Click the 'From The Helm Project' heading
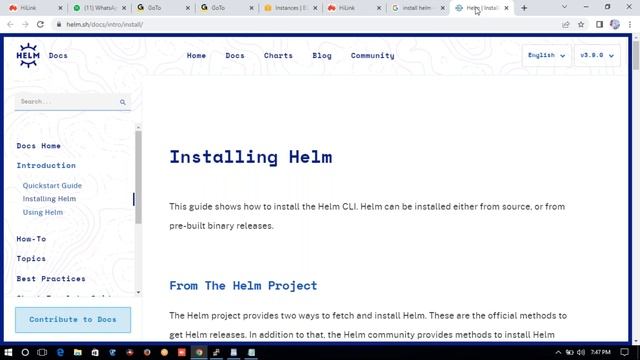 pyautogui.click(x=243, y=285)
